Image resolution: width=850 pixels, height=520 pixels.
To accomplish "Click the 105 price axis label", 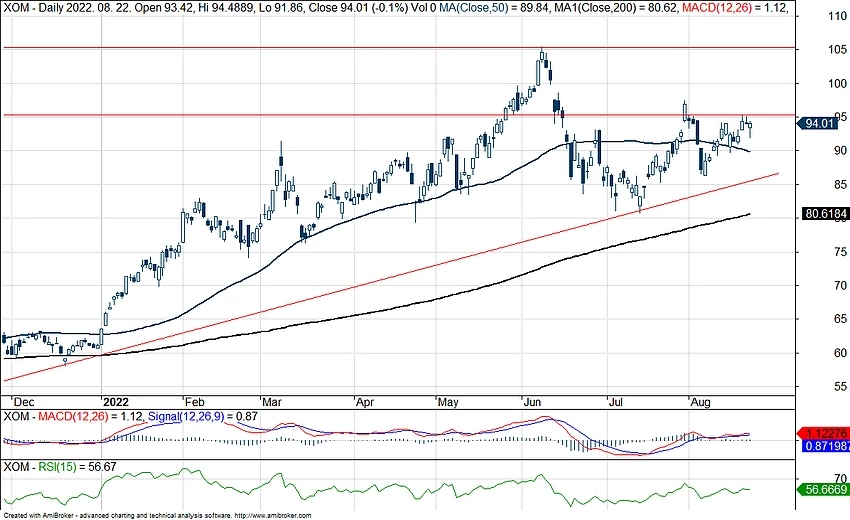I will click(838, 50).
